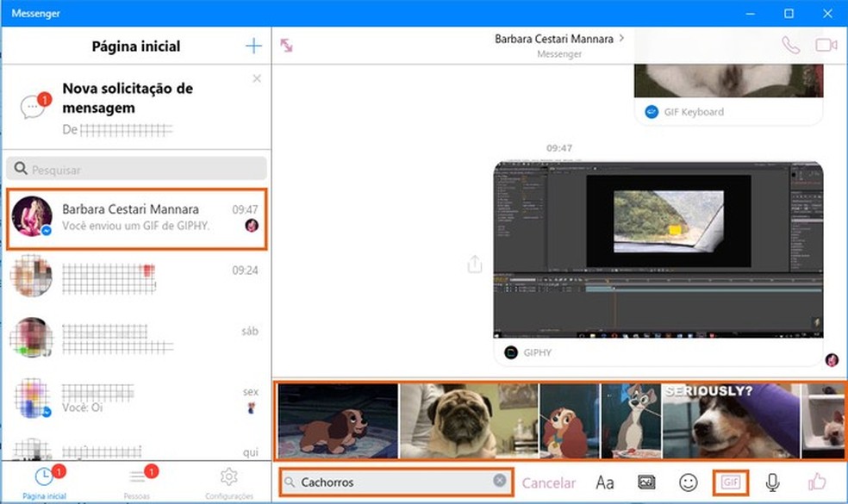This screenshot has width=848, height=504.
Task: Start a new message with plus icon
Action: pyautogui.click(x=253, y=46)
